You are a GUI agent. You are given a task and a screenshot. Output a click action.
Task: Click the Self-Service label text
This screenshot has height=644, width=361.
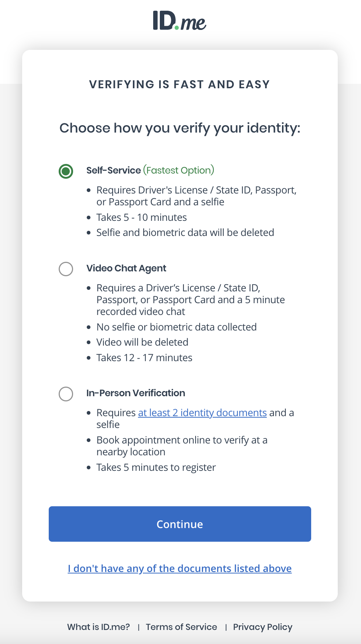(113, 170)
